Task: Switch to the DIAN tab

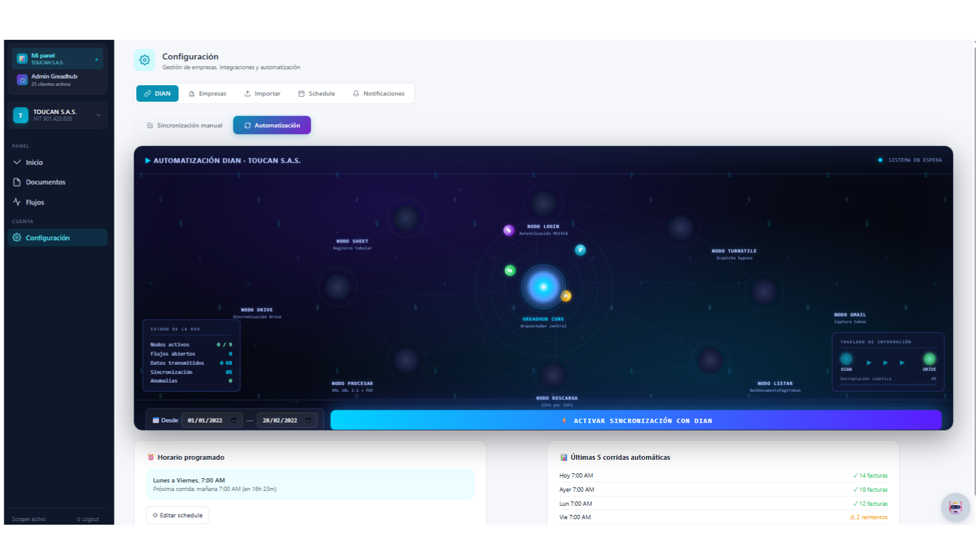Action: (x=157, y=94)
